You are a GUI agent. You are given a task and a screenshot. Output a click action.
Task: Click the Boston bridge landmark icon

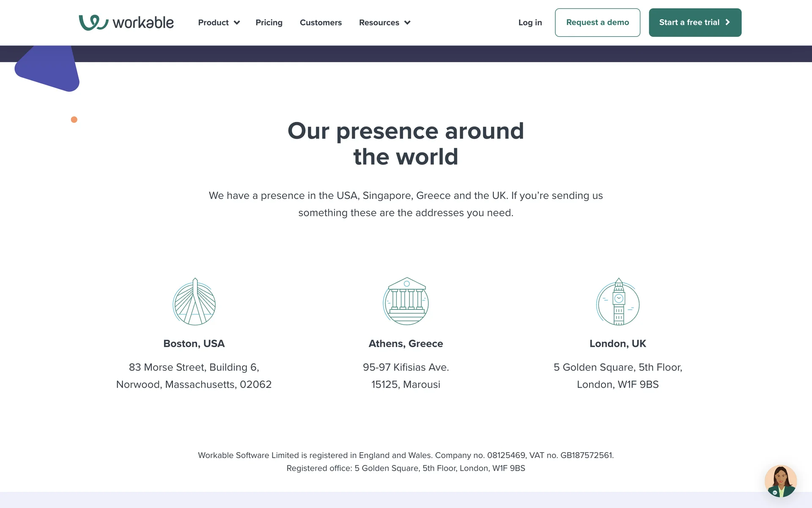tap(194, 302)
